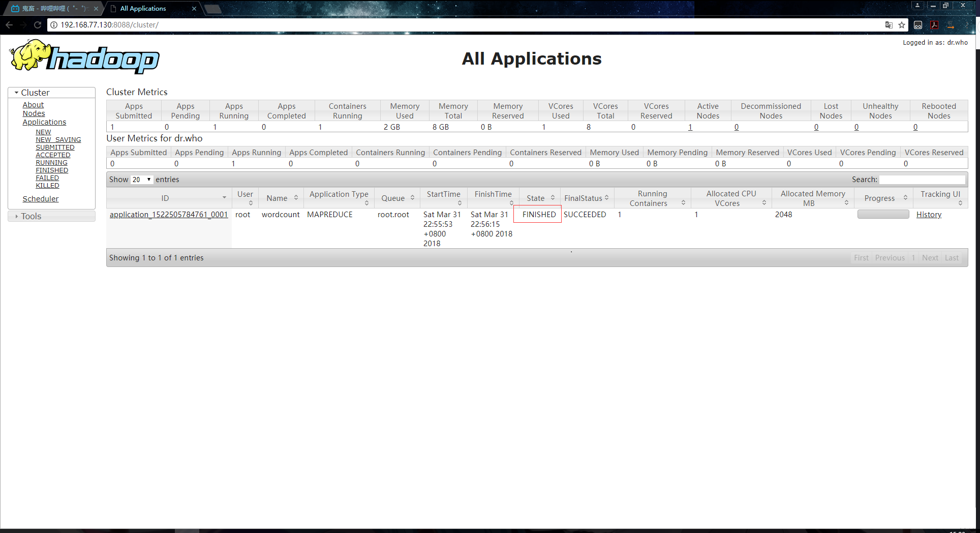Sort table by Progress column

point(883,198)
